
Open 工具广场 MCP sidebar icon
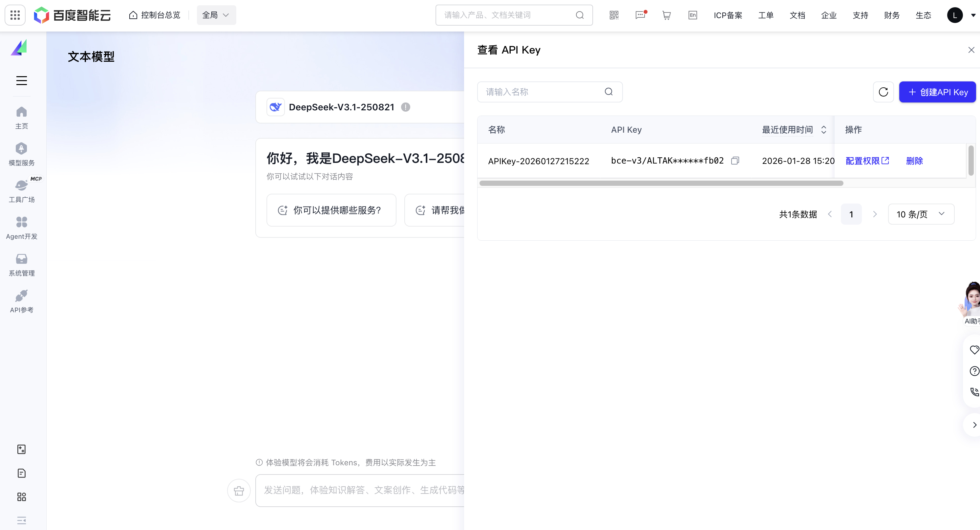point(21,190)
